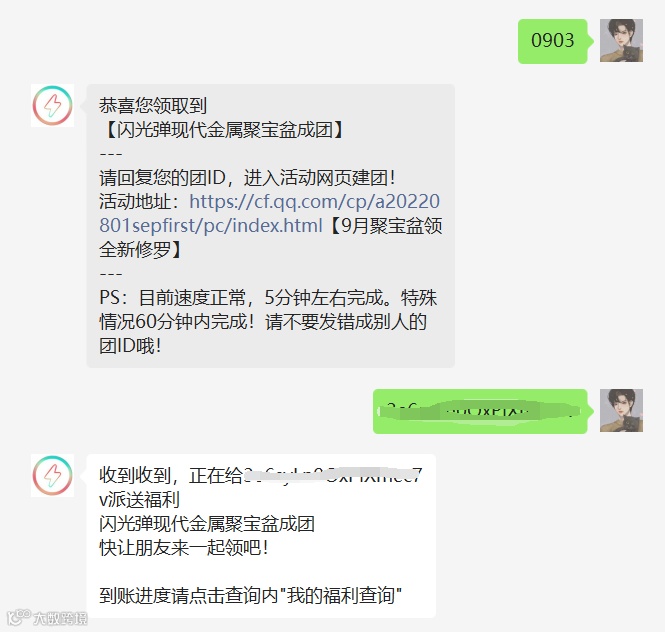The width and height of the screenshot is (665, 632).
Task: Click user avatar next to blurred green message
Action: tap(621, 411)
